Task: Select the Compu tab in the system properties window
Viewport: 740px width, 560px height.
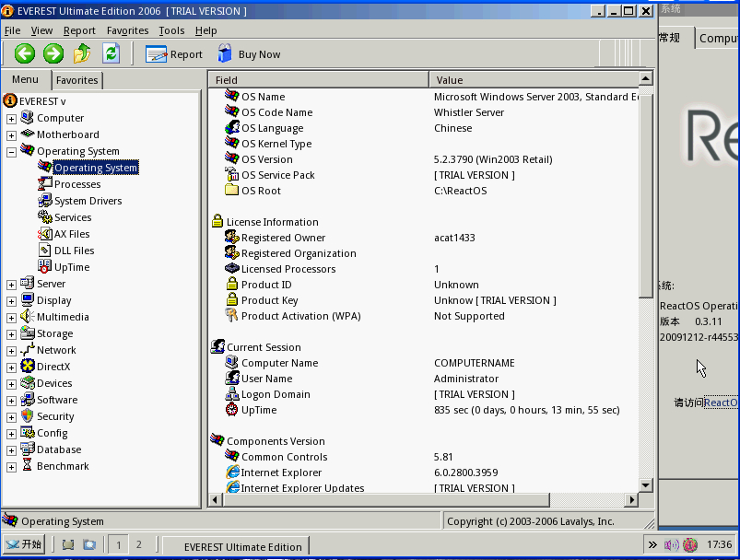Action: pos(718,38)
